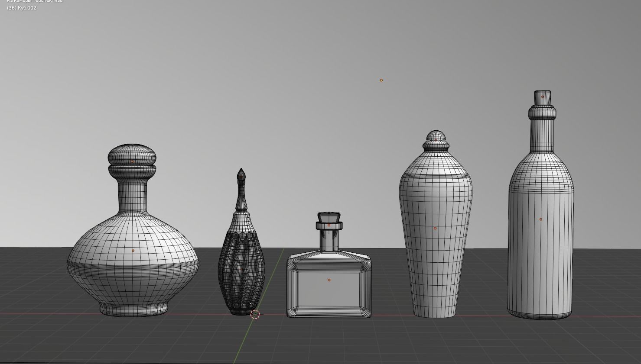Click the lone origin dot in sky
Viewport: 641px width, 364px height.
tap(381, 80)
